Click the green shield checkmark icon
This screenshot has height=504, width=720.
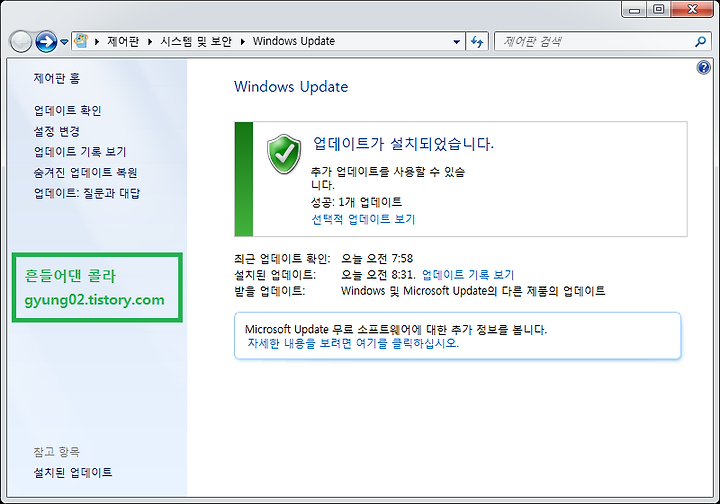pos(284,154)
